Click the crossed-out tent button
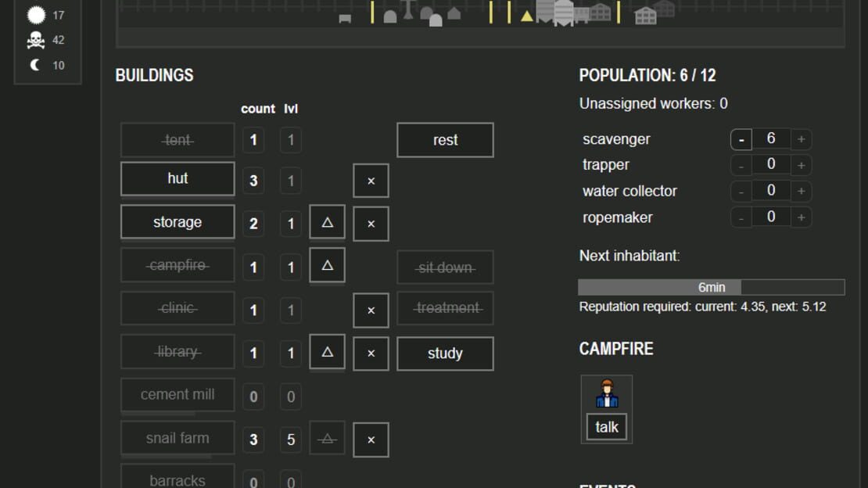Screen dimensions: 868x488 click(178, 140)
